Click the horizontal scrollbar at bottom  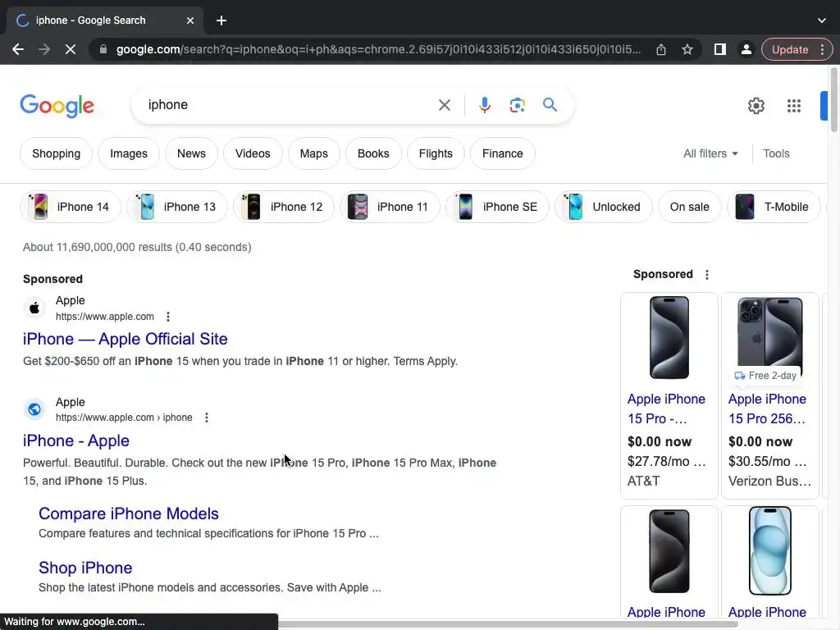(x=508, y=624)
